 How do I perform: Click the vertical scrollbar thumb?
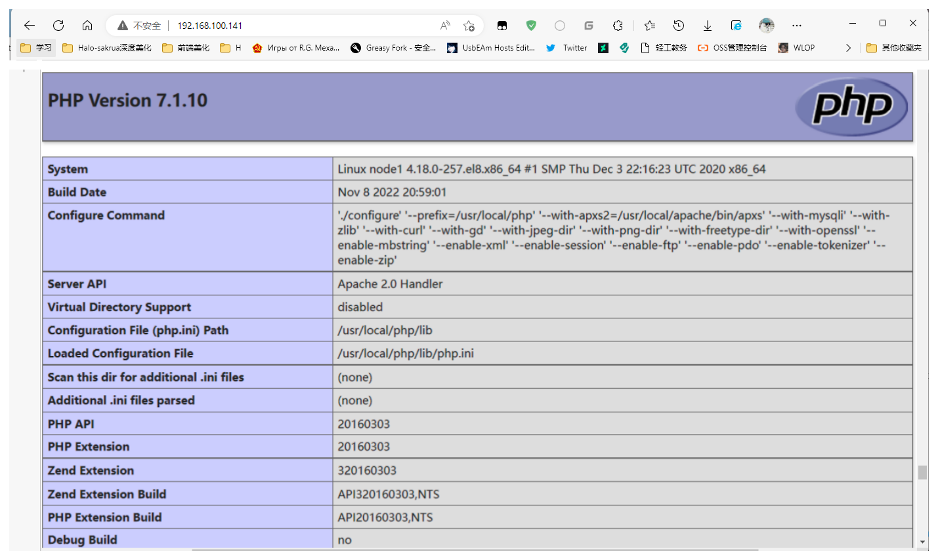922,473
